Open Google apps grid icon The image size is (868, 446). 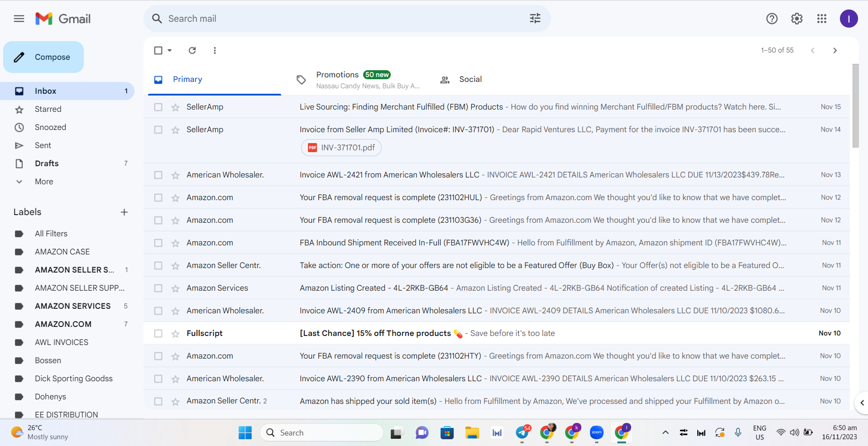[x=822, y=19]
